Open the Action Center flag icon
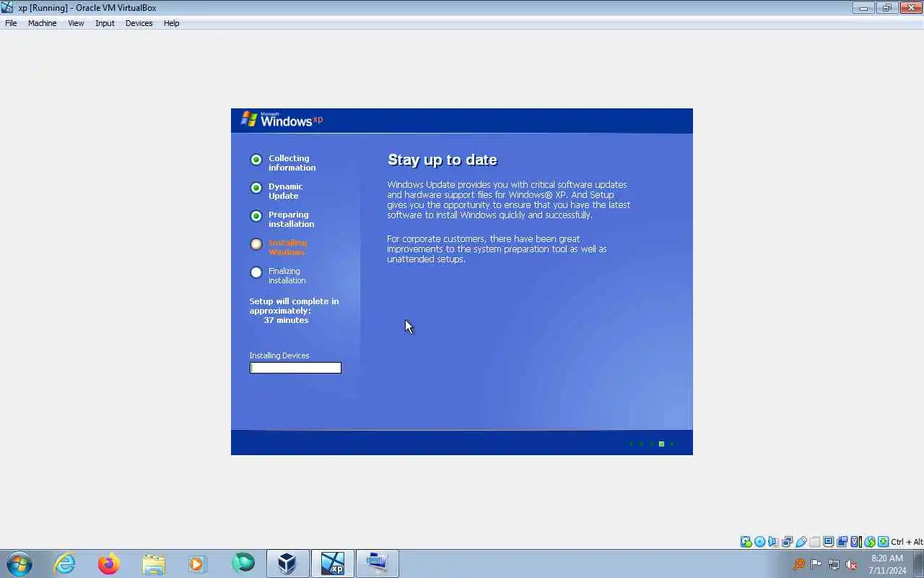 click(816, 564)
